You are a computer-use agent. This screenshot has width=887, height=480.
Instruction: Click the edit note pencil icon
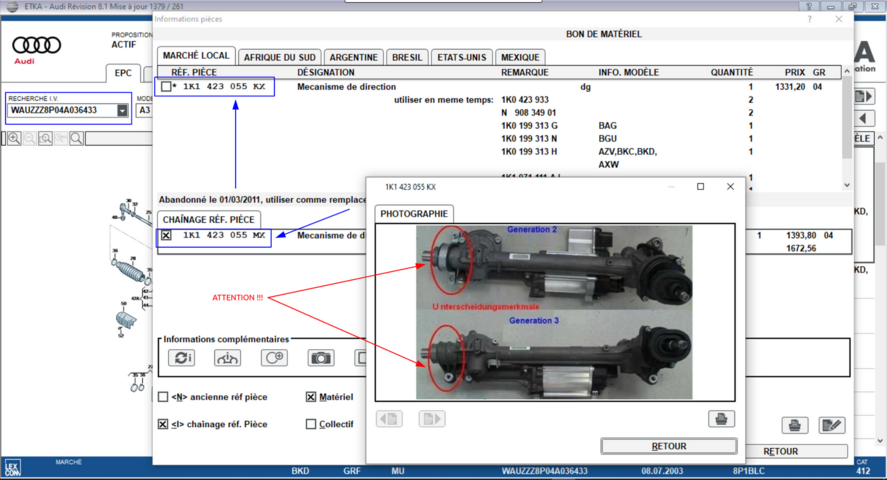831,425
